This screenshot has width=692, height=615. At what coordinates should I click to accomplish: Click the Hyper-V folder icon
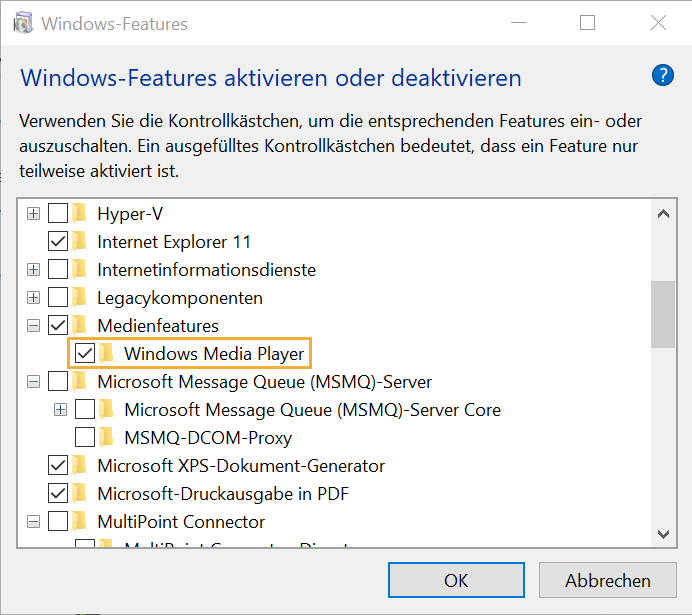tap(80, 213)
